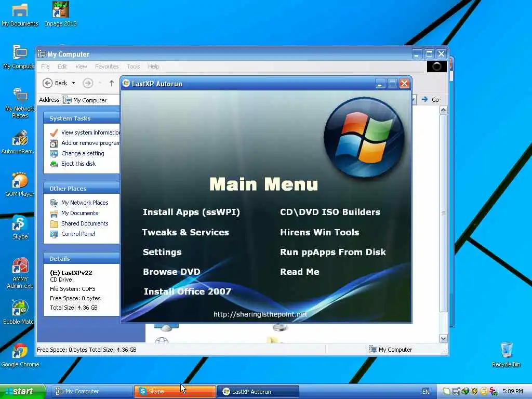Click Eject this disk icon
This screenshot has width=532, height=399.
click(x=54, y=164)
